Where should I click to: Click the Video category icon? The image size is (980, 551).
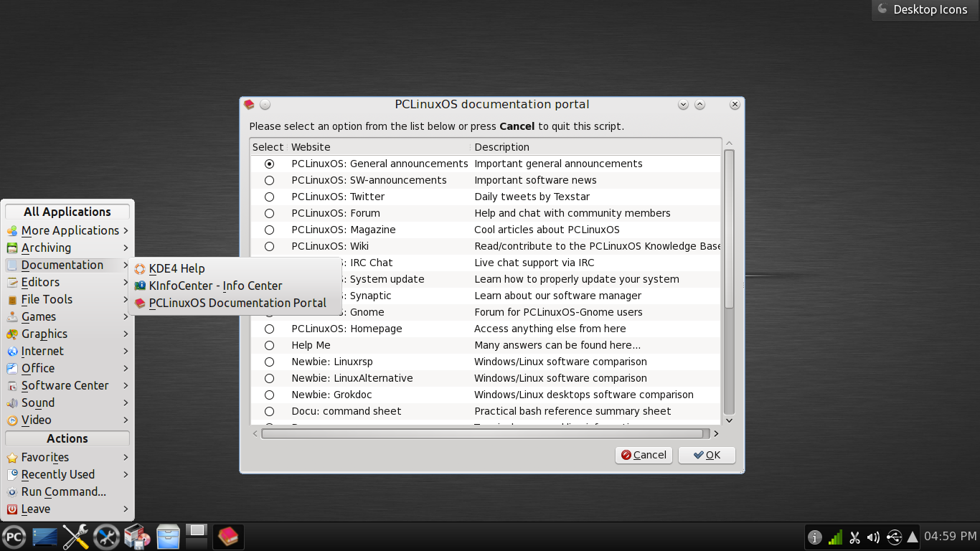(x=12, y=420)
